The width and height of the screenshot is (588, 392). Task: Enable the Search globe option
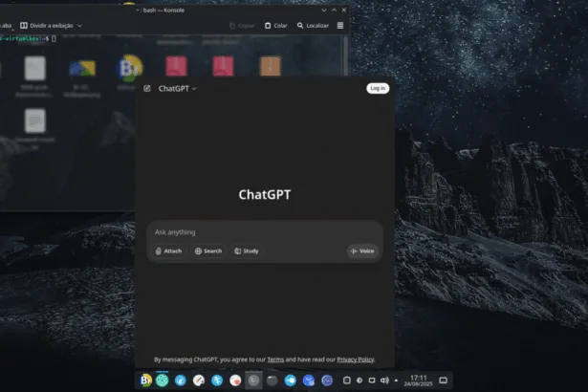[208, 250]
